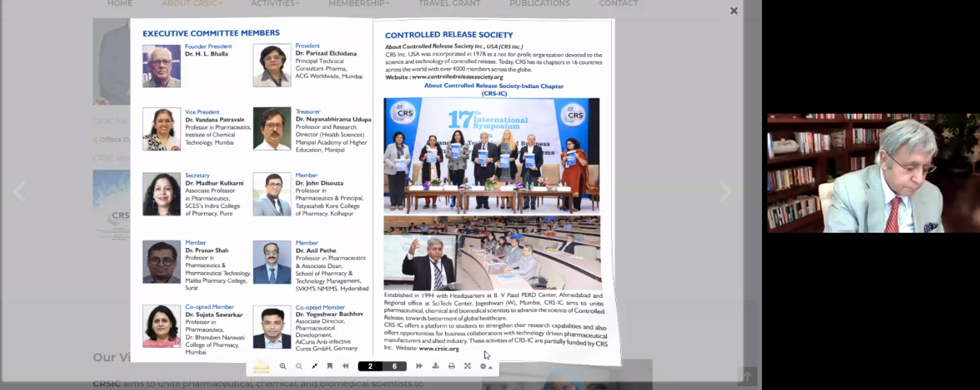This screenshot has width=980, height=390.
Task: Click Dr. Vandana Patravale's photo
Action: [x=161, y=129]
